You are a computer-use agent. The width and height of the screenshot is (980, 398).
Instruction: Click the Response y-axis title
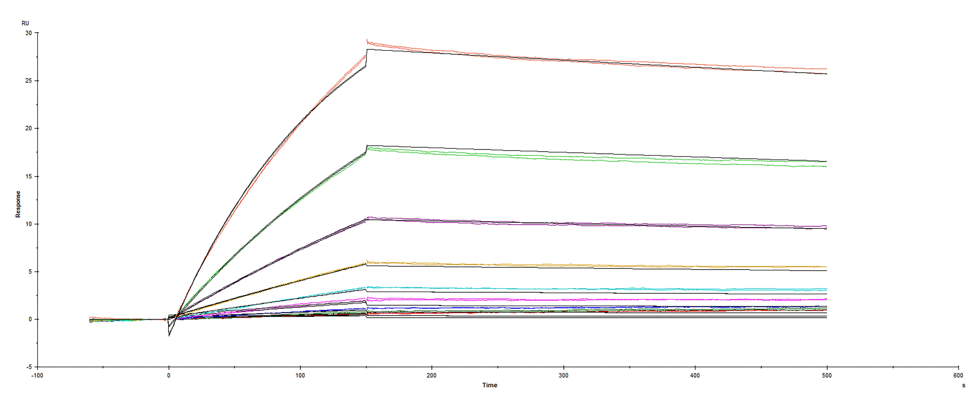pyautogui.click(x=18, y=204)
